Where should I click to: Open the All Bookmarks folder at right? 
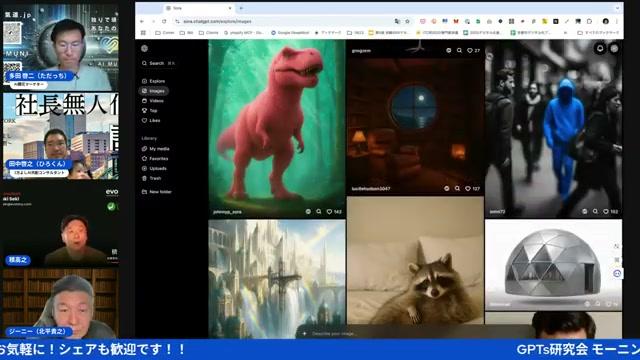[598, 33]
